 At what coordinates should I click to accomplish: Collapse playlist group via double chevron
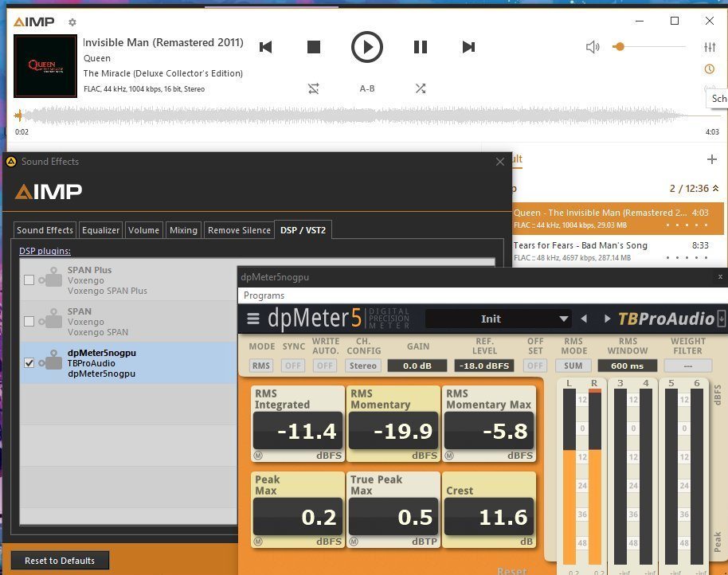coord(715,189)
